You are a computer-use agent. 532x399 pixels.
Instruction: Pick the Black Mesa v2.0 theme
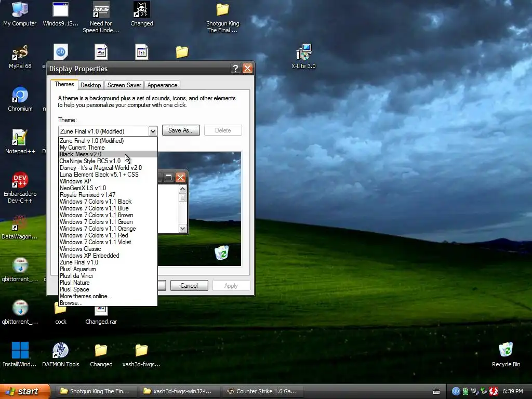[x=108, y=154]
